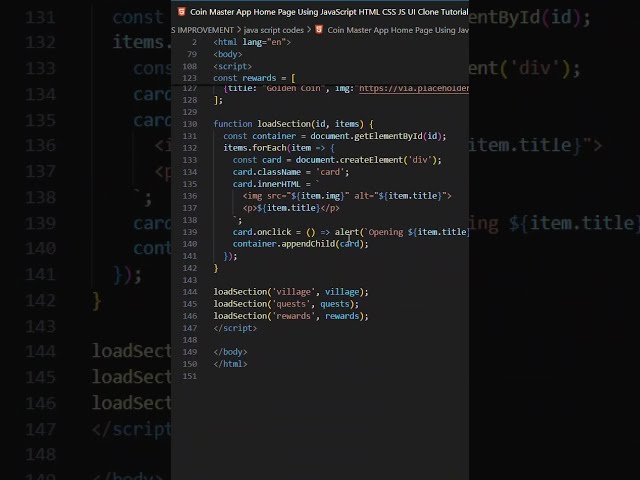Jump to sticky line 'const rewards = ['
The width and height of the screenshot is (640, 480).
254,78
